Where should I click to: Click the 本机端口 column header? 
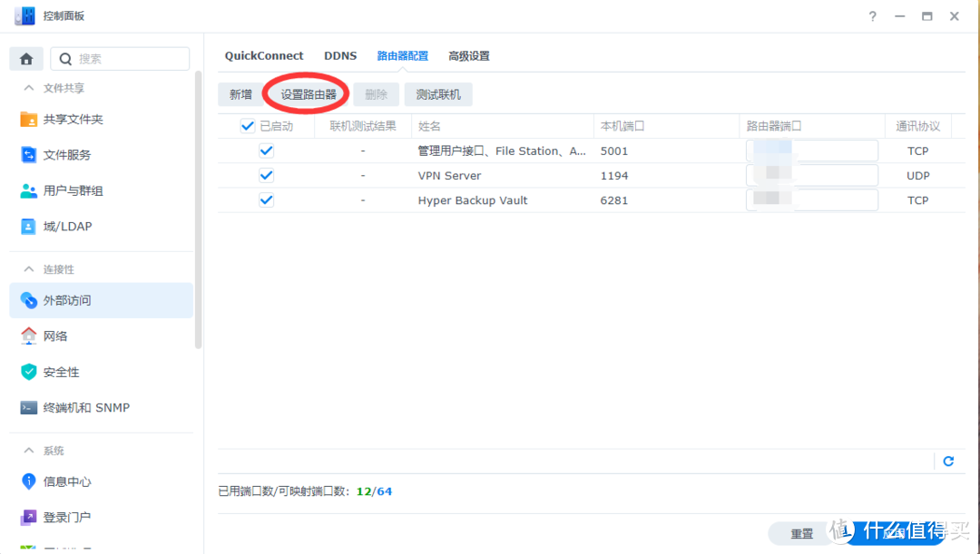(x=666, y=126)
